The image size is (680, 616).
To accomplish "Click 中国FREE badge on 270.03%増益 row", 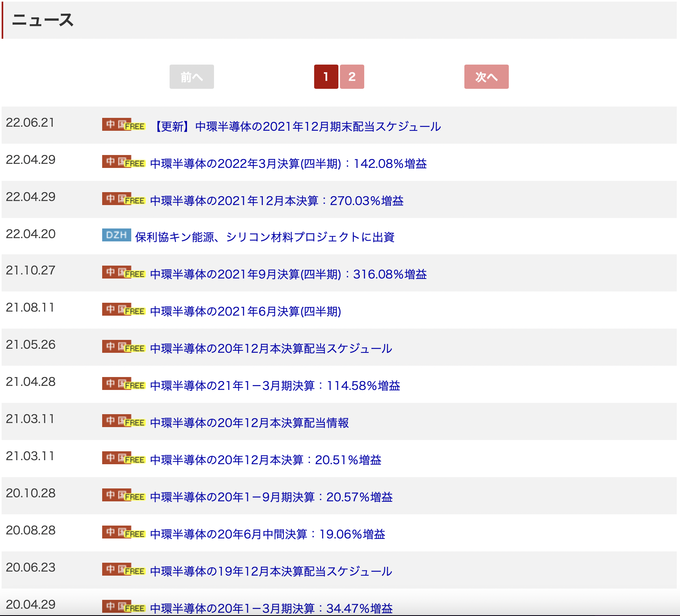I will point(124,199).
